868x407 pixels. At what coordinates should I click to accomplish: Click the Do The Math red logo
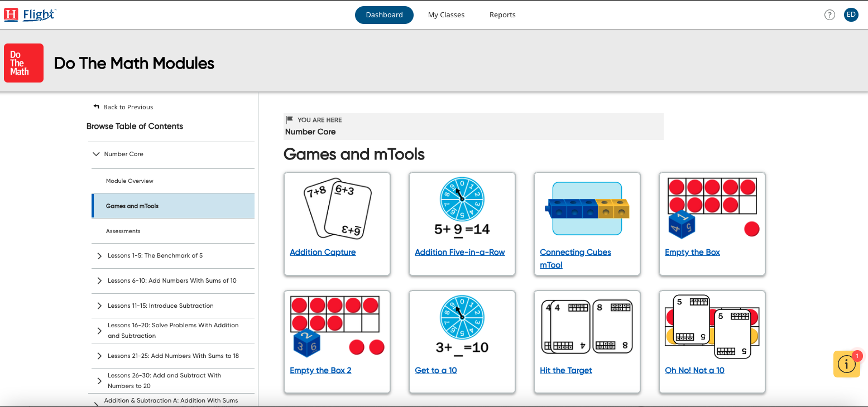[23, 63]
